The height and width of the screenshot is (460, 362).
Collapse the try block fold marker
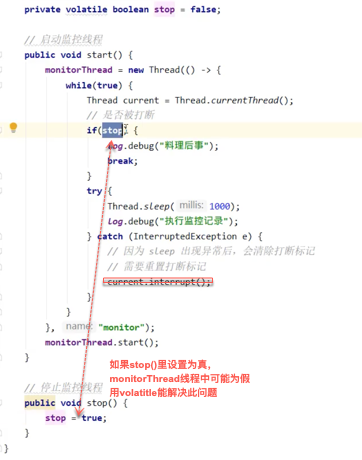pos(1,191)
